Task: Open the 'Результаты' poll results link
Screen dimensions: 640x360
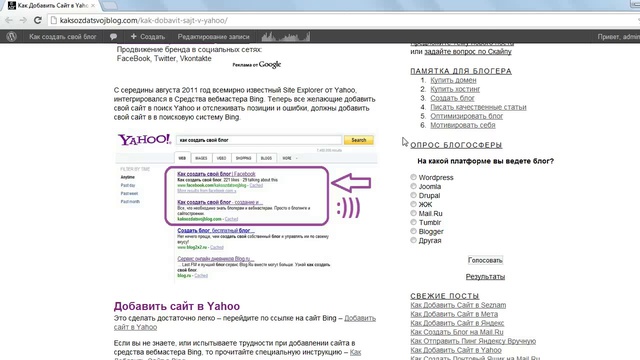Action: click(x=485, y=276)
